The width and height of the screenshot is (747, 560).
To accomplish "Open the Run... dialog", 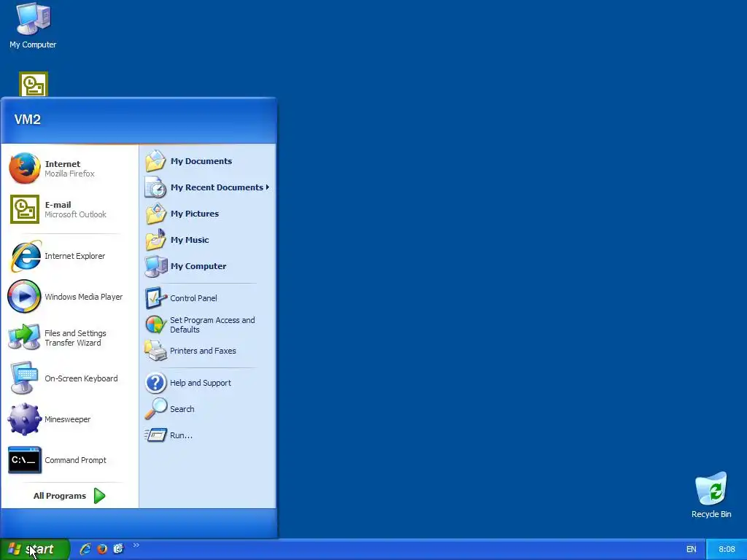I will [x=207, y=435].
